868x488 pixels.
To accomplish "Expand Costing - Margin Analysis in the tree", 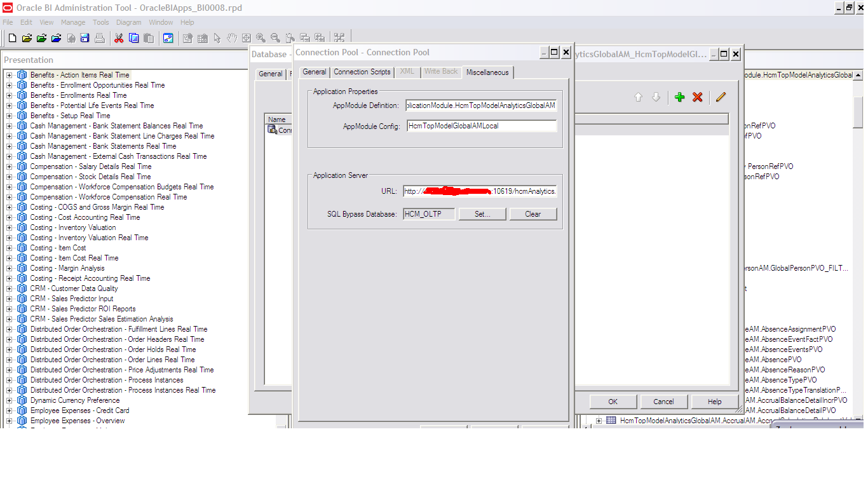I will [x=9, y=268].
